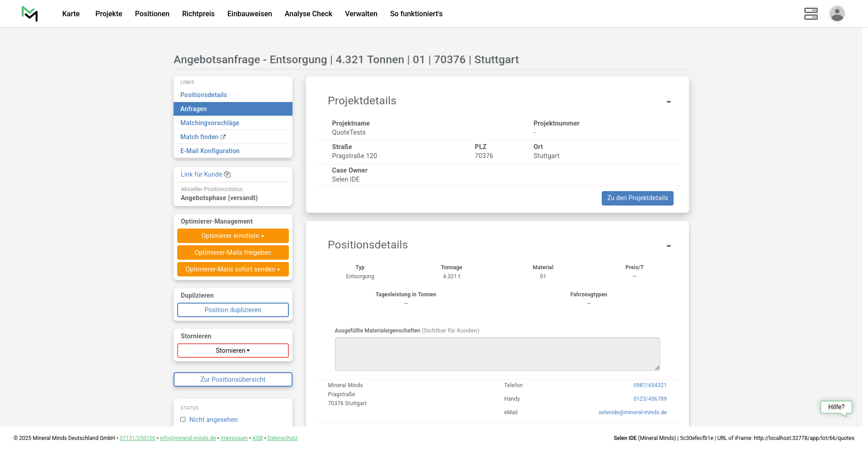Open the server stack icon in header
The image size is (868, 449).
point(811,14)
